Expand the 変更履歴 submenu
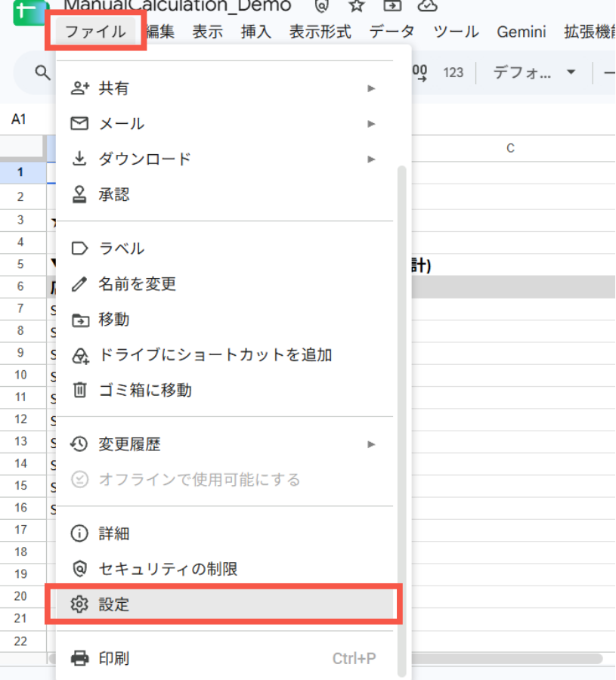The width and height of the screenshot is (616, 680). pyautogui.click(x=224, y=444)
